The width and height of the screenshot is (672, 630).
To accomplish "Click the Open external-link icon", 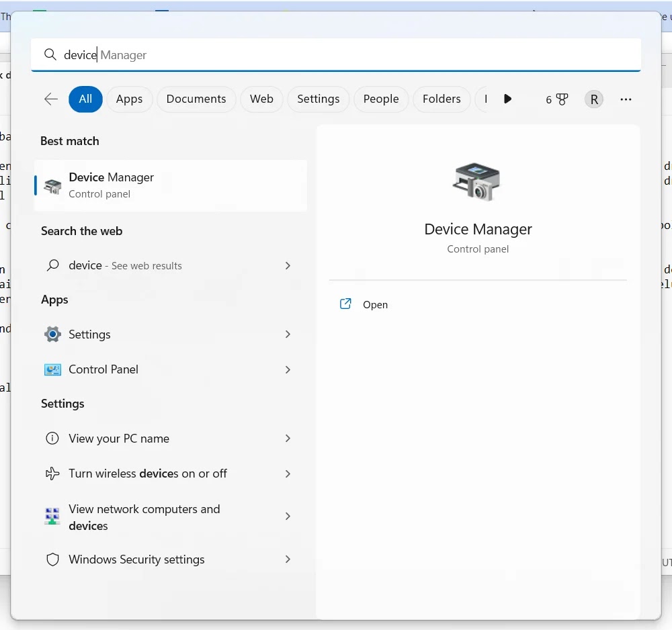I will point(345,304).
